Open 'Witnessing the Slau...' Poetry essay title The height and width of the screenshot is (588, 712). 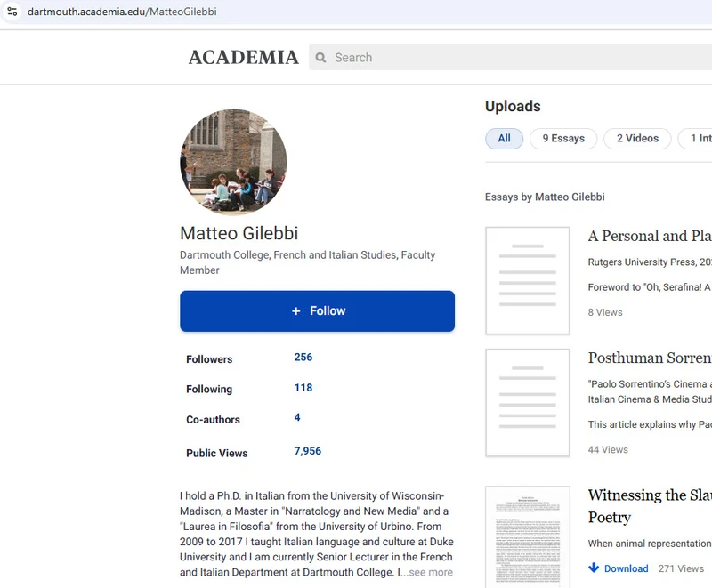click(x=650, y=506)
